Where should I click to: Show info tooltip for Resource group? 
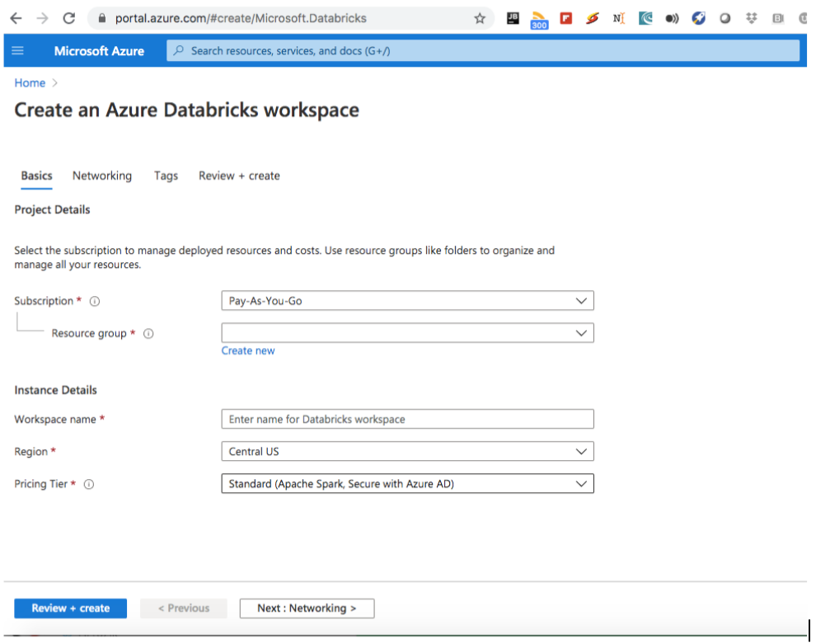coord(148,333)
